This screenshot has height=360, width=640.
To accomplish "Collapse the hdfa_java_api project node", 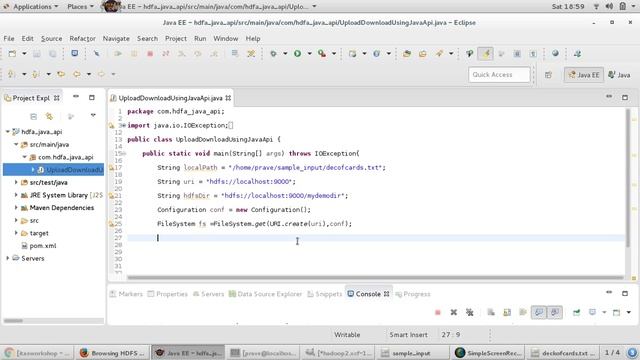I will (8, 132).
